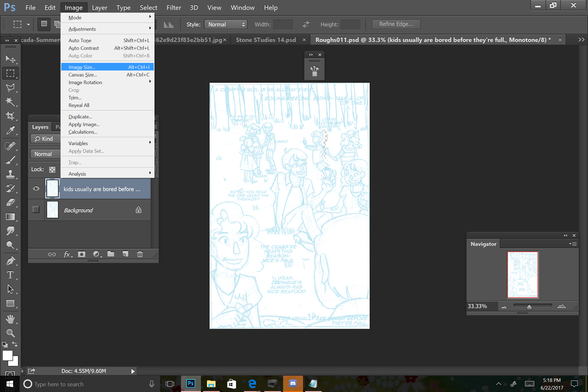The height and width of the screenshot is (392, 588).
Task: Select the Dodge tool
Action: tap(10, 245)
